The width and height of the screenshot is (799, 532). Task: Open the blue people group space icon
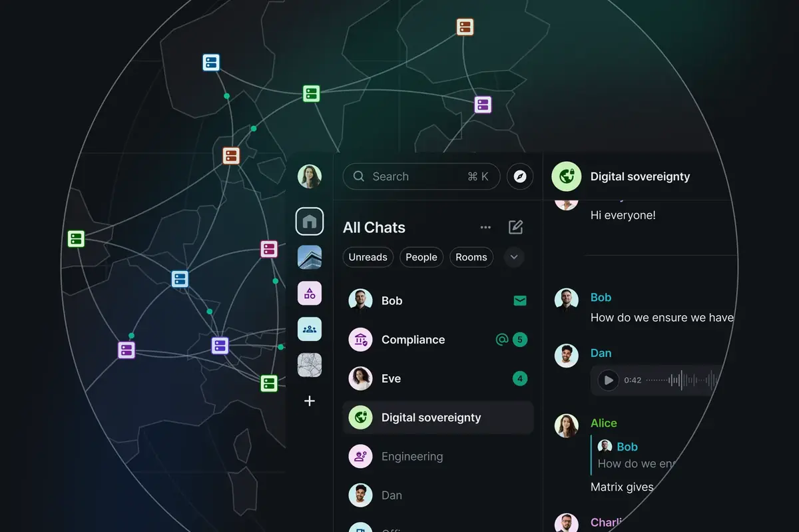[310, 329]
